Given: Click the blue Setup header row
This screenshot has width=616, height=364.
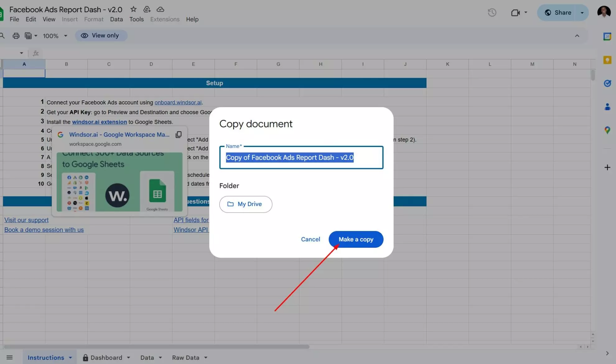Looking at the screenshot, I should coord(215,83).
